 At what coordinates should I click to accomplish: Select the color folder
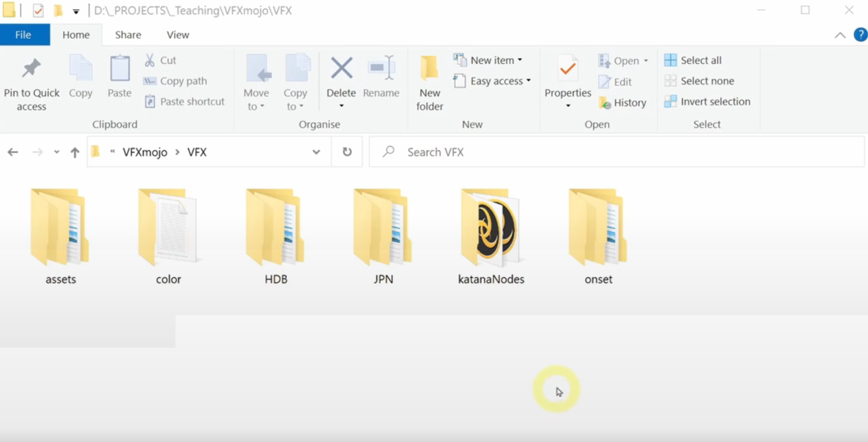coord(168,237)
